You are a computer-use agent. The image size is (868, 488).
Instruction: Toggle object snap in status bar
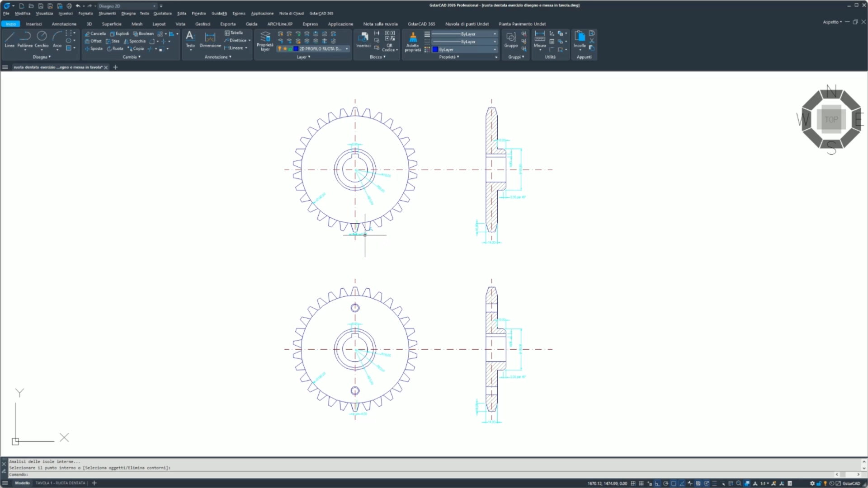[x=674, y=483]
